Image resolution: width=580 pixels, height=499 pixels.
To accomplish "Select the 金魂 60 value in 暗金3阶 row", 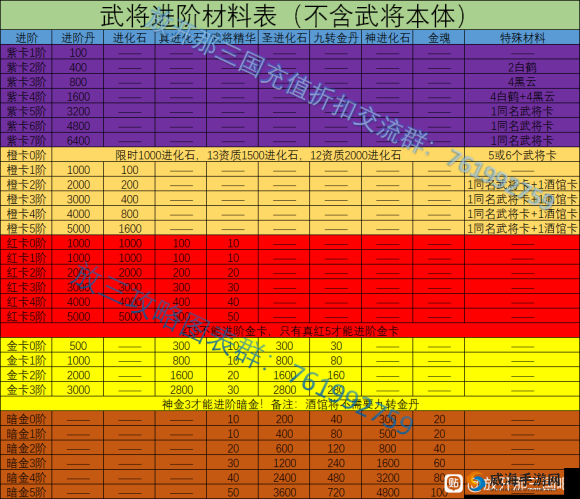I will click(x=439, y=463).
